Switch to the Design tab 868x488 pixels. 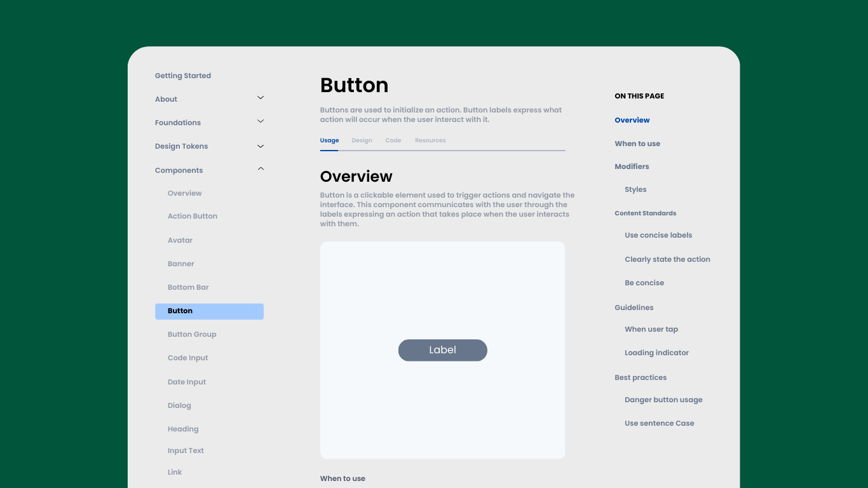tap(362, 140)
